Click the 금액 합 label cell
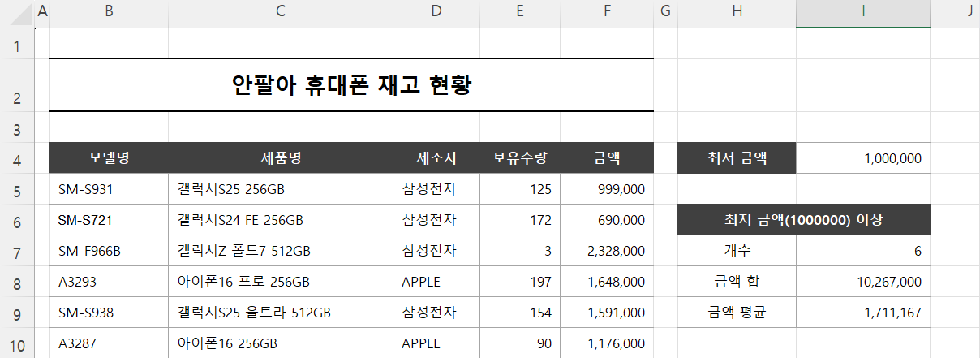The image size is (980, 358). [737, 282]
